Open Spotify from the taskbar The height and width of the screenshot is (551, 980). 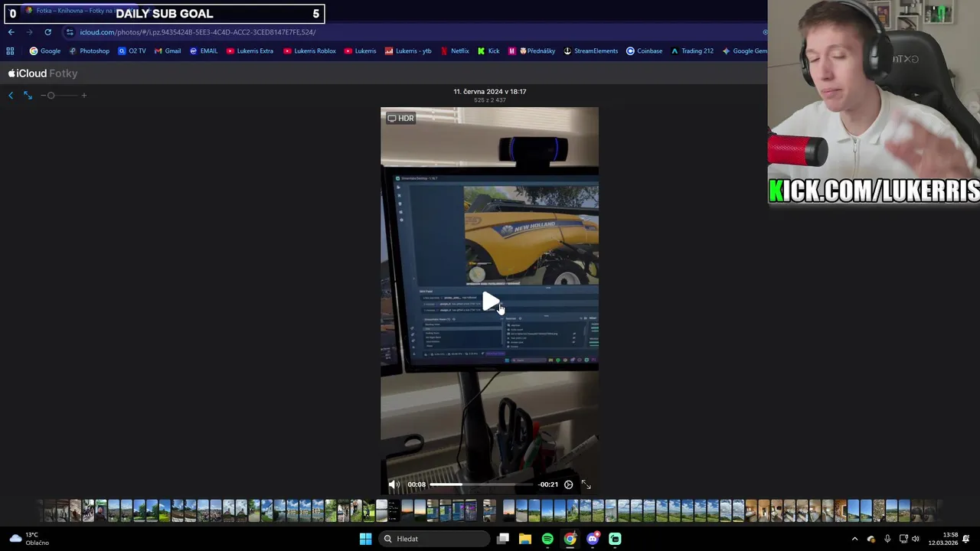547,539
